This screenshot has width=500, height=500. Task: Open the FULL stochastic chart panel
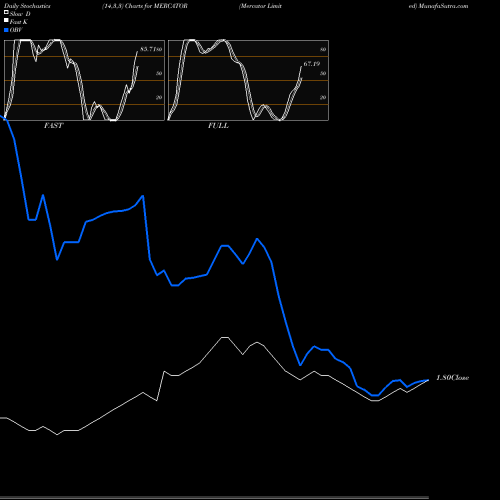click(x=248, y=80)
